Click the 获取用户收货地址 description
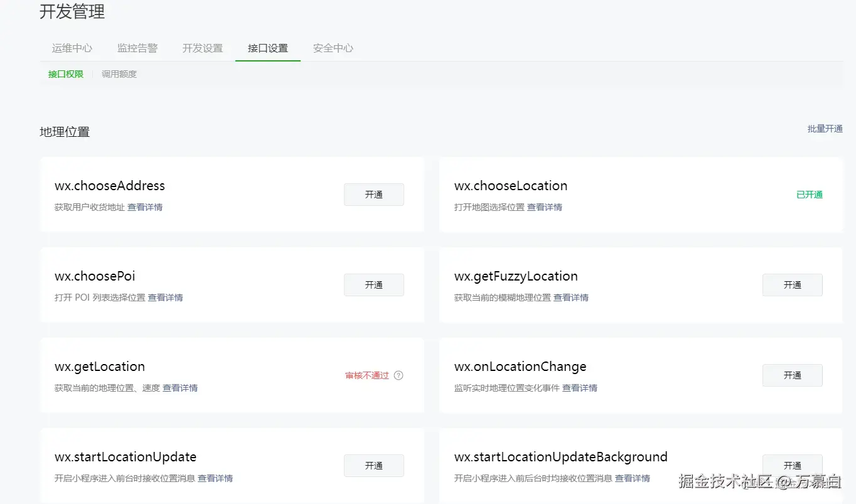Image resolution: width=856 pixels, height=504 pixels. (x=90, y=207)
